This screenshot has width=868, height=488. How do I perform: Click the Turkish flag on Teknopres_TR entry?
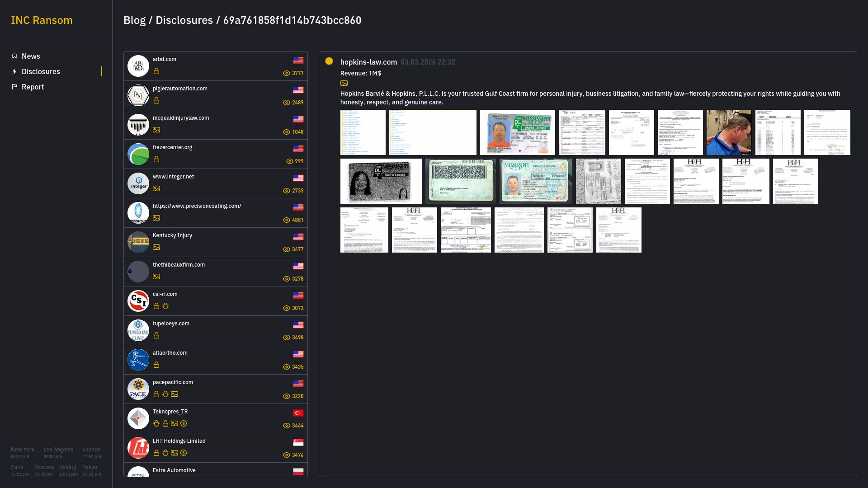[298, 413]
